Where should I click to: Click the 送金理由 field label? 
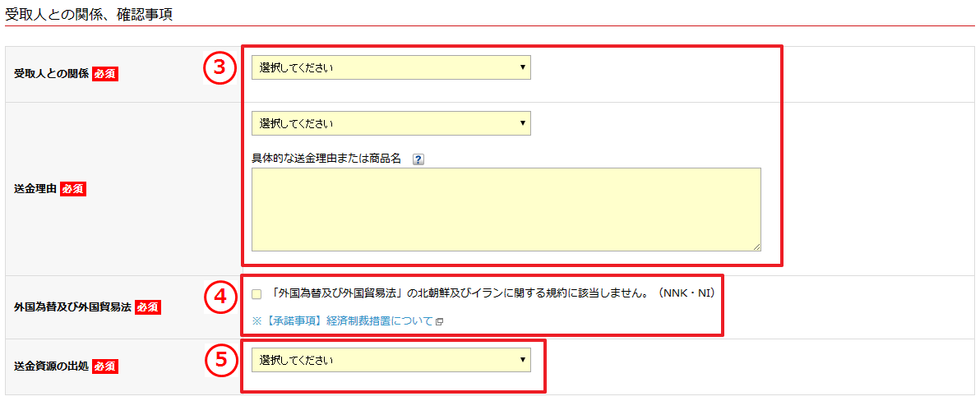35,189
